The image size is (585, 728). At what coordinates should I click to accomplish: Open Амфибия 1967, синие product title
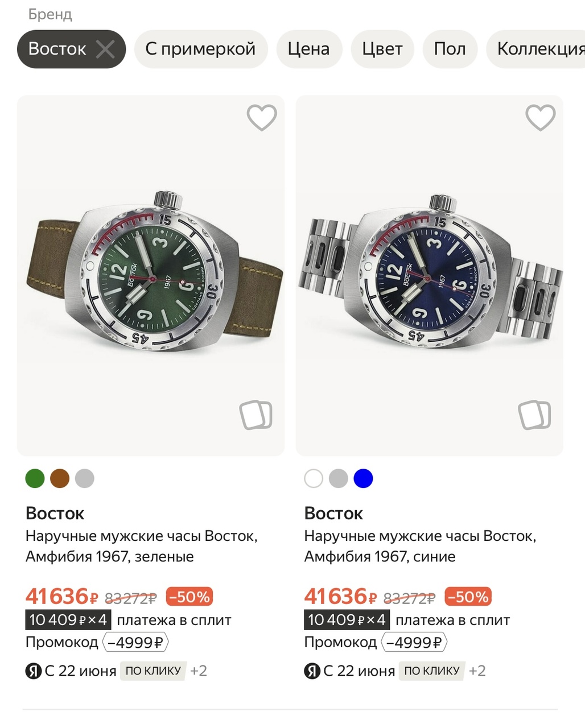(420, 546)
